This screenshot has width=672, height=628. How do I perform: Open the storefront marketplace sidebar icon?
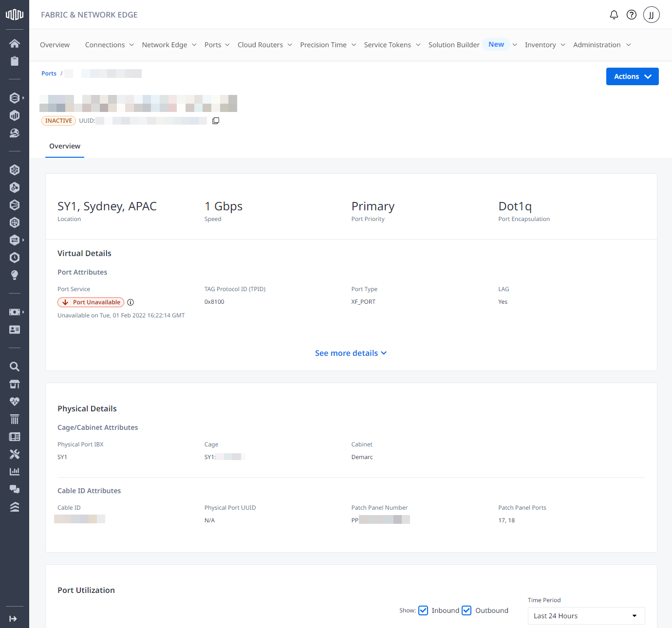pyautogui.click(x=15, y=384)
